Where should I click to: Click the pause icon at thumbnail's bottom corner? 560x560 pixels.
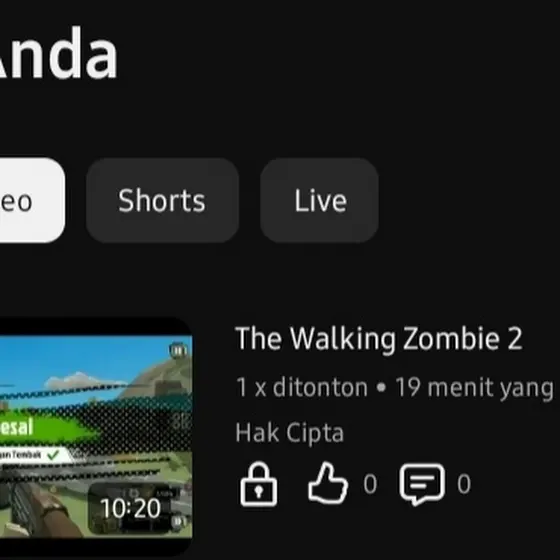(x=179, y=522)
